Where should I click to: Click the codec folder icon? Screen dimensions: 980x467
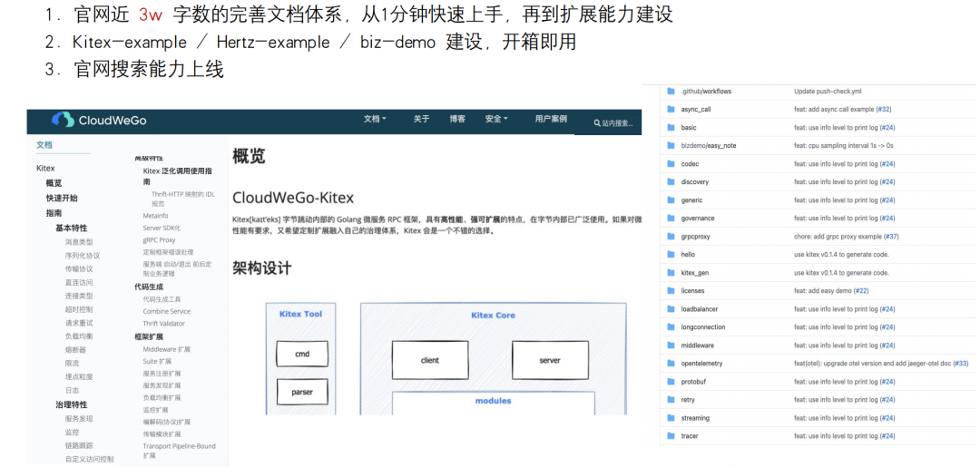(x=671, y=164)
